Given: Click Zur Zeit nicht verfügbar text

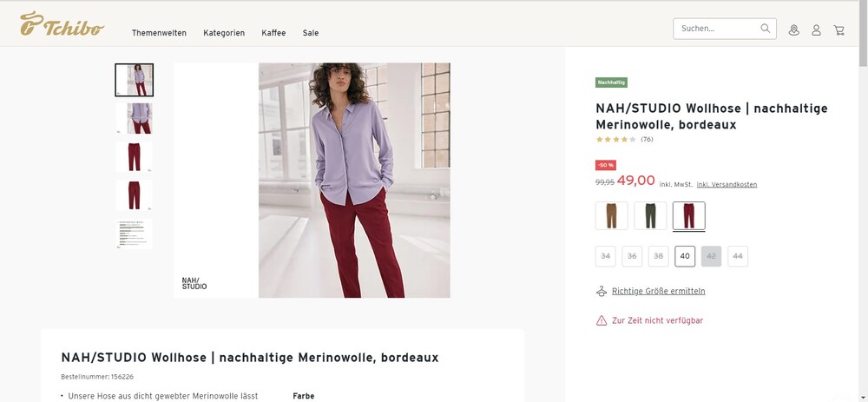Looking at the screenshot, I should (x=658, y=320).
